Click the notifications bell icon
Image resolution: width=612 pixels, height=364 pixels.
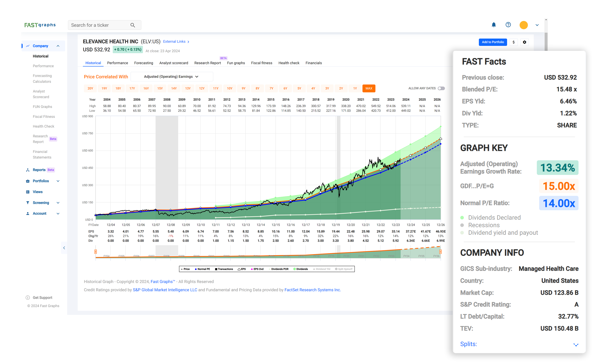coord(493,25)
